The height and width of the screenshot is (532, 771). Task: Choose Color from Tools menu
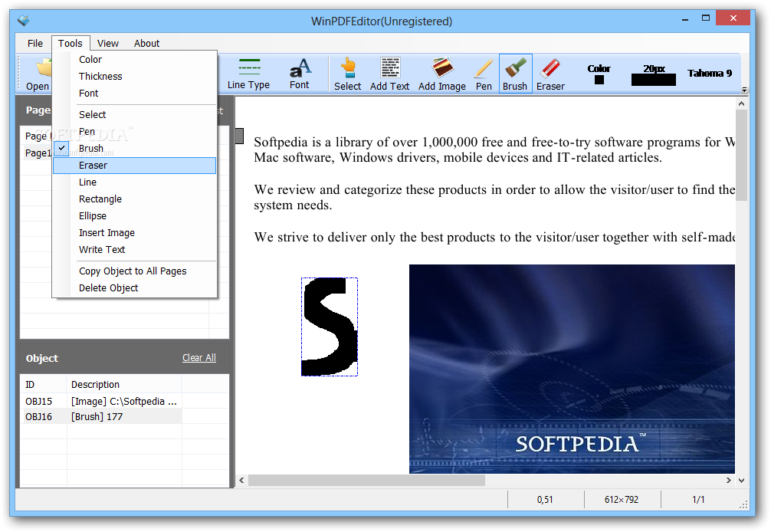tap(134, 60)
